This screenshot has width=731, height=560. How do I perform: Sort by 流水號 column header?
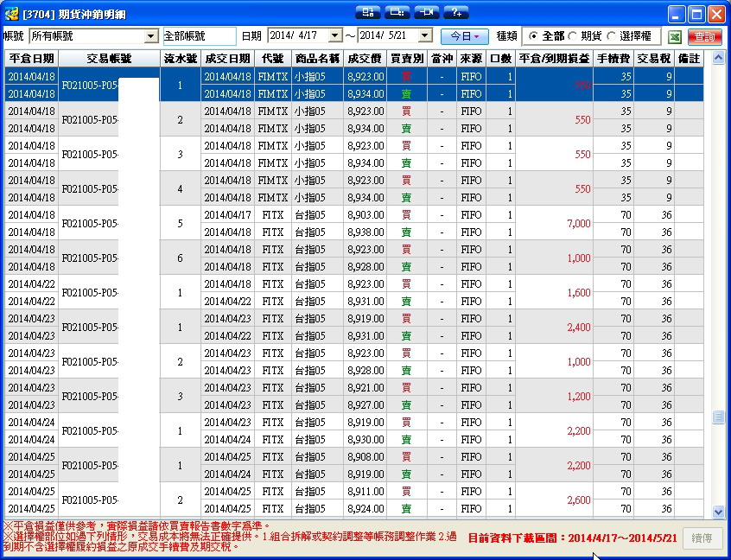click(x=181, y=59)
